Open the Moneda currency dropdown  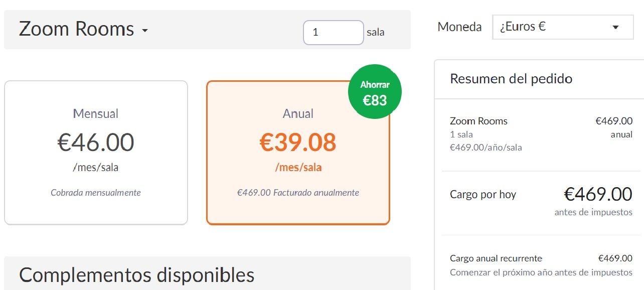(x=562, y=27)
